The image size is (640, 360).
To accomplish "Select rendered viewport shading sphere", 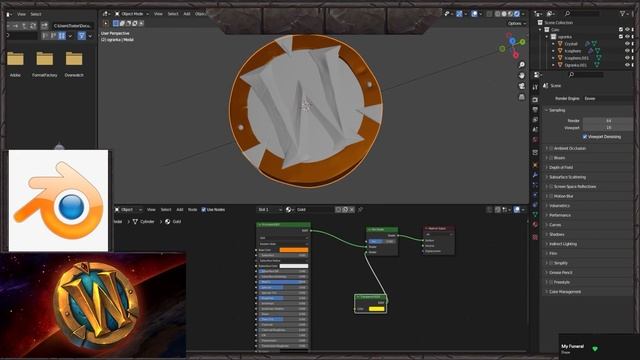I will (x=517, y=13).
